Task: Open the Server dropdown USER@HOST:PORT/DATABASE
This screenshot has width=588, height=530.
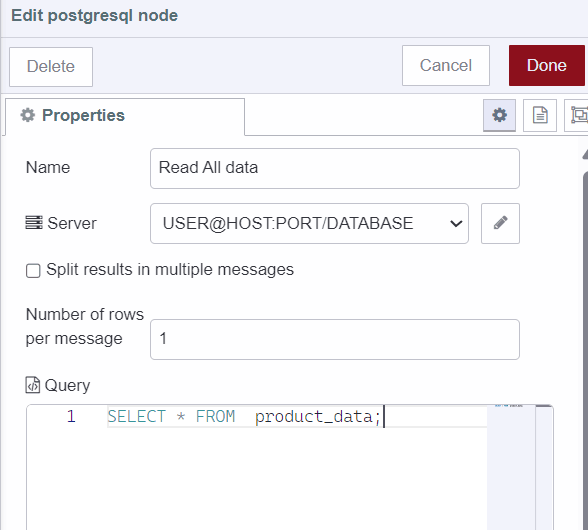Action: tap(309, 224)
